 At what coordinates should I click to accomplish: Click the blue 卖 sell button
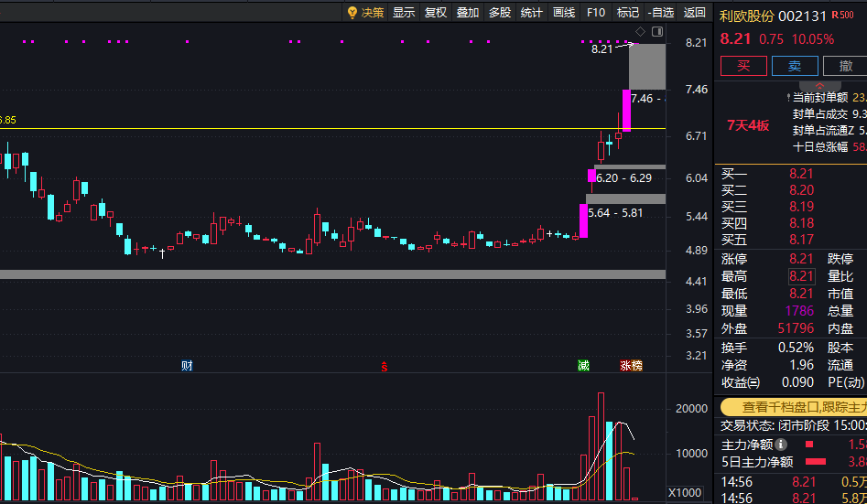(795, 66)
